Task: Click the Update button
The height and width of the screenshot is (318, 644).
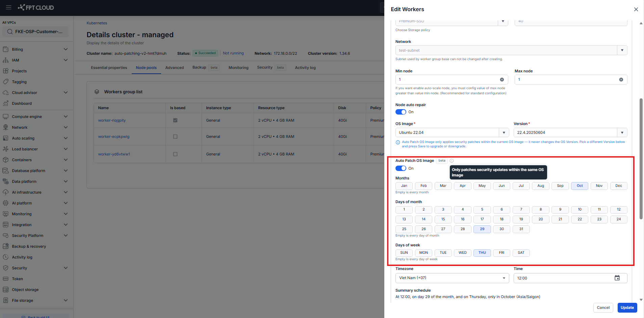Action: 627,308
